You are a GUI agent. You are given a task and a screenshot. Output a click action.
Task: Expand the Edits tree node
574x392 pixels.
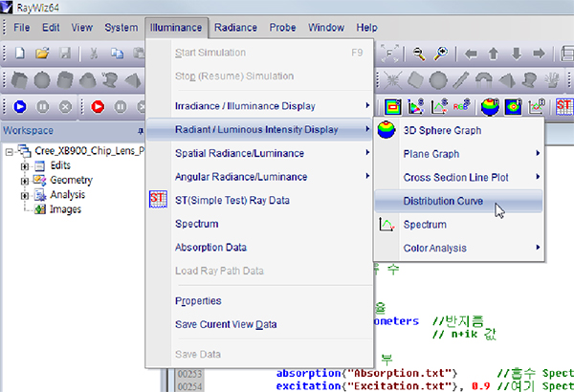coord(25,167)
